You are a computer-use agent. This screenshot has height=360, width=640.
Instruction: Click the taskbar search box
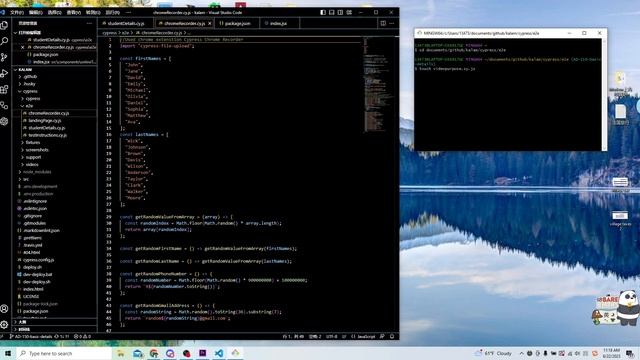tap(64, 353)
